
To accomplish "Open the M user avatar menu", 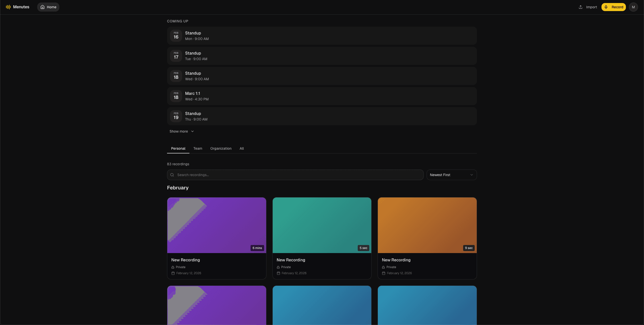I will tap(633, 7).
